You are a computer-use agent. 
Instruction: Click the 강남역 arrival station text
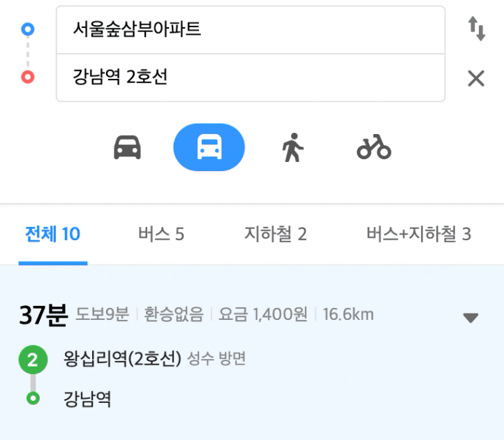(x=87, y=399)
